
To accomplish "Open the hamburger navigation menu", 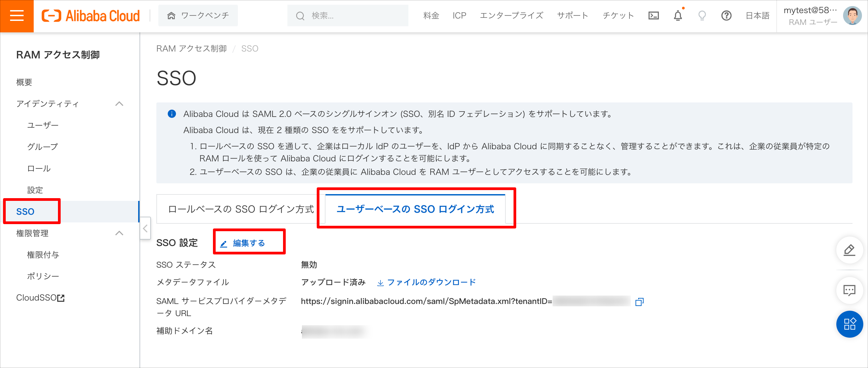I will point(17,16).
